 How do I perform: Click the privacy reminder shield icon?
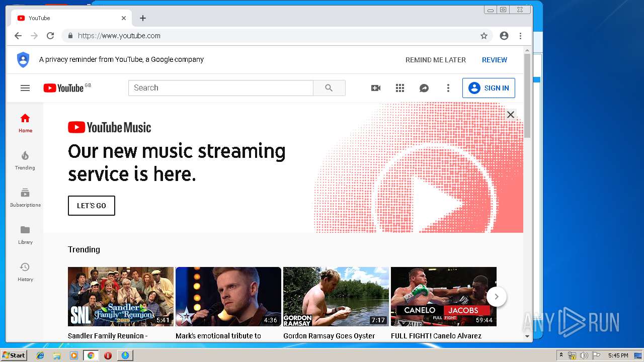tap(23, 59)
